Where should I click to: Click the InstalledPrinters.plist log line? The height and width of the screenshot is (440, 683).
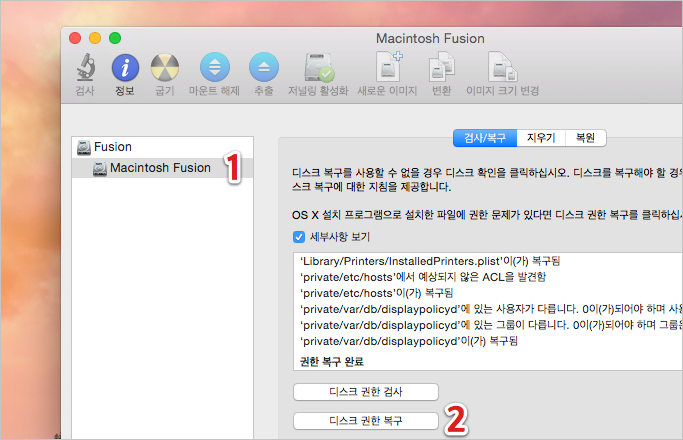click(430, 261)
